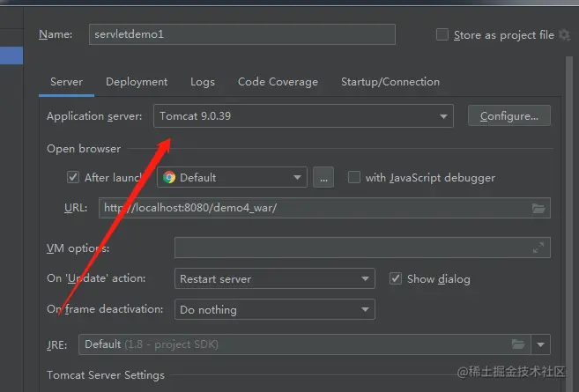Open the JRE dropdown arrow
The height and width of the screenshot is (392, 579).
(x=540, y=344)
